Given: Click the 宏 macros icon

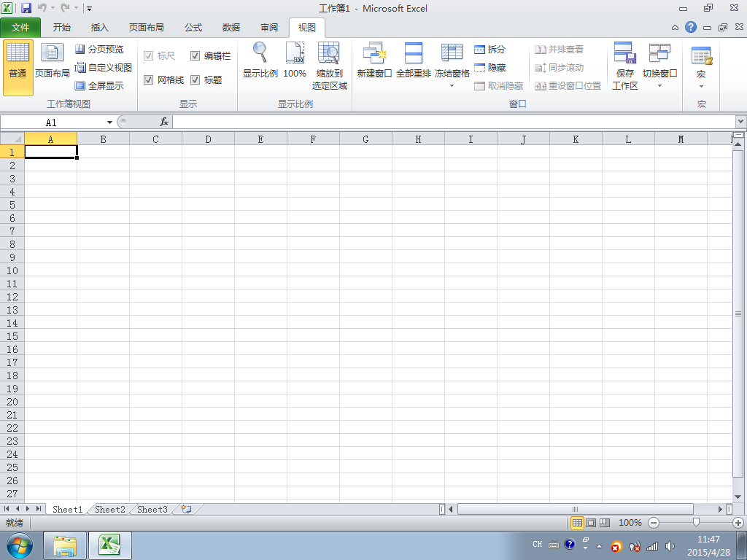Looking at the screenshot, I should click(701, 56).
